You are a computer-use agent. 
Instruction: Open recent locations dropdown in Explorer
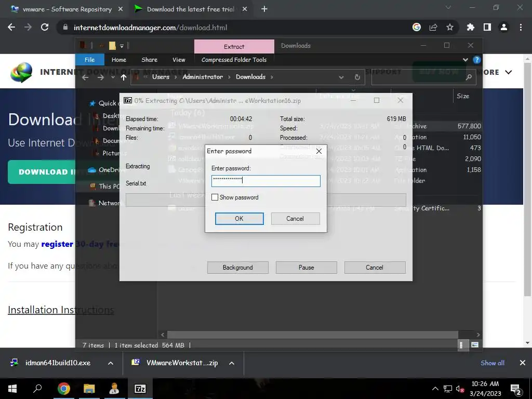tap(113, 77)
